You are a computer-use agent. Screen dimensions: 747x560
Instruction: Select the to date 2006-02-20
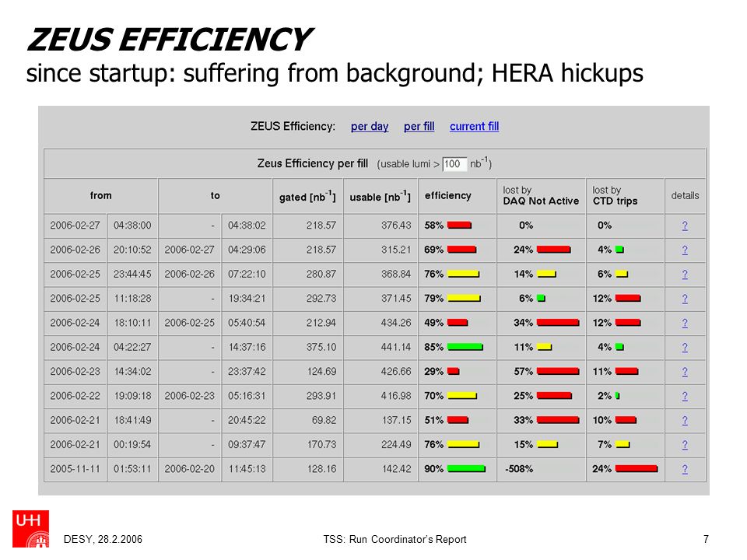[x=190, y=469]
